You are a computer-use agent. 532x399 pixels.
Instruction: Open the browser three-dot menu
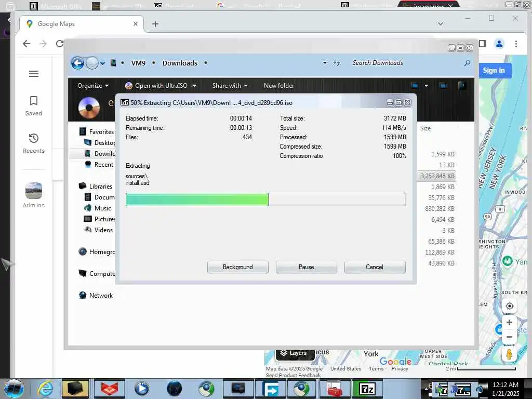pos(516,44)
